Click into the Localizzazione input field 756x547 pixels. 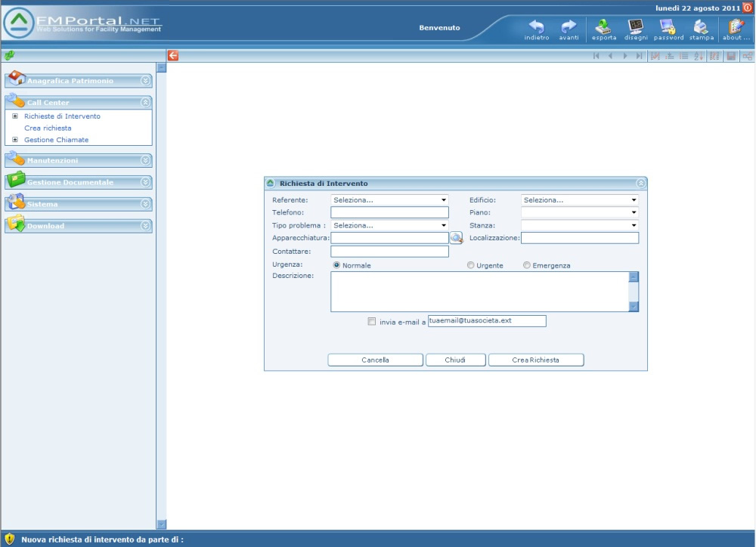(580, 237)
